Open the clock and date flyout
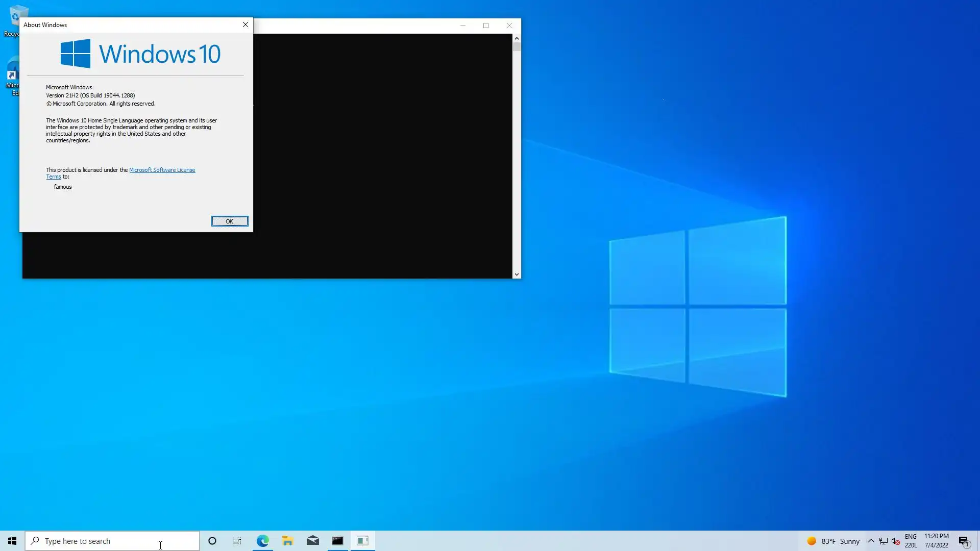Screen dimensions: 980x551 coord(936,541)
